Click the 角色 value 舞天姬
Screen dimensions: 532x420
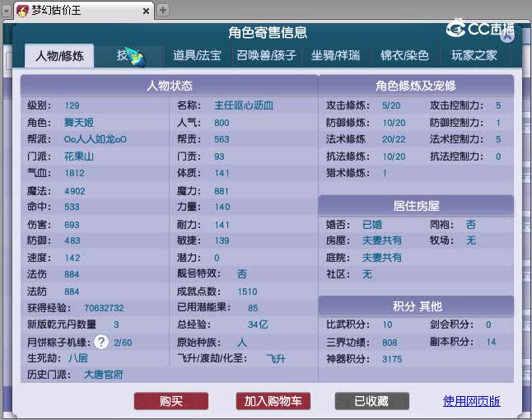[x=79, y=123]
